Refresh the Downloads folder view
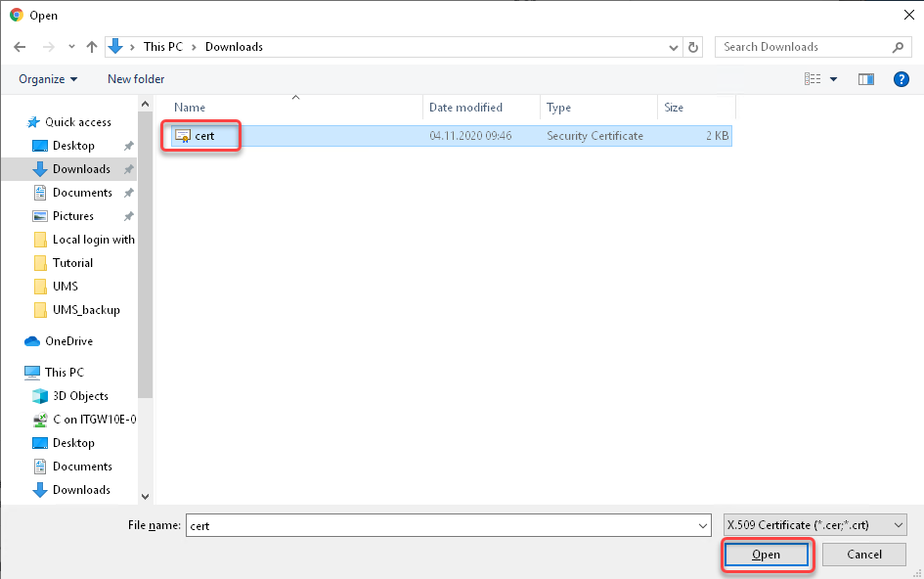924x579 pixels. point(694,47)
